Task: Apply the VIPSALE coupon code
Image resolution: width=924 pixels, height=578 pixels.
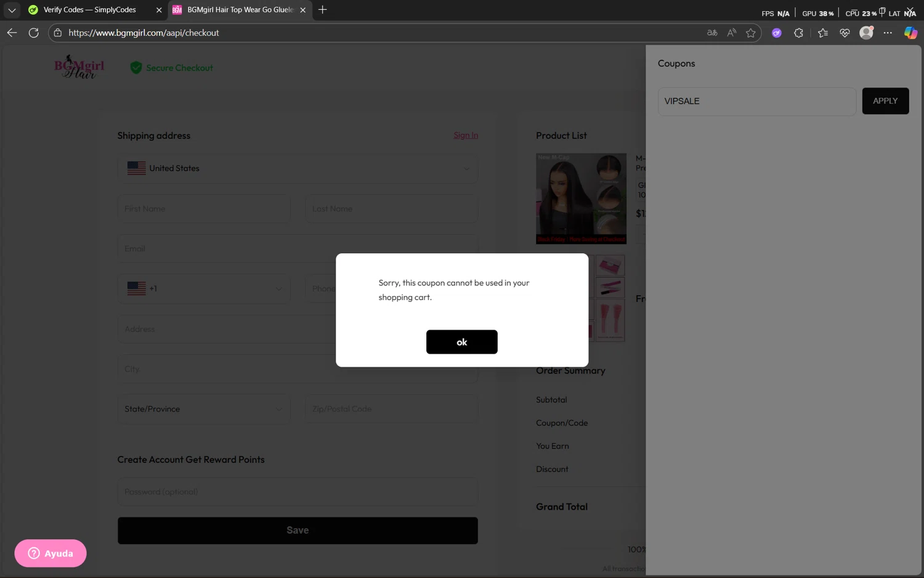Action: click(885, 101)
